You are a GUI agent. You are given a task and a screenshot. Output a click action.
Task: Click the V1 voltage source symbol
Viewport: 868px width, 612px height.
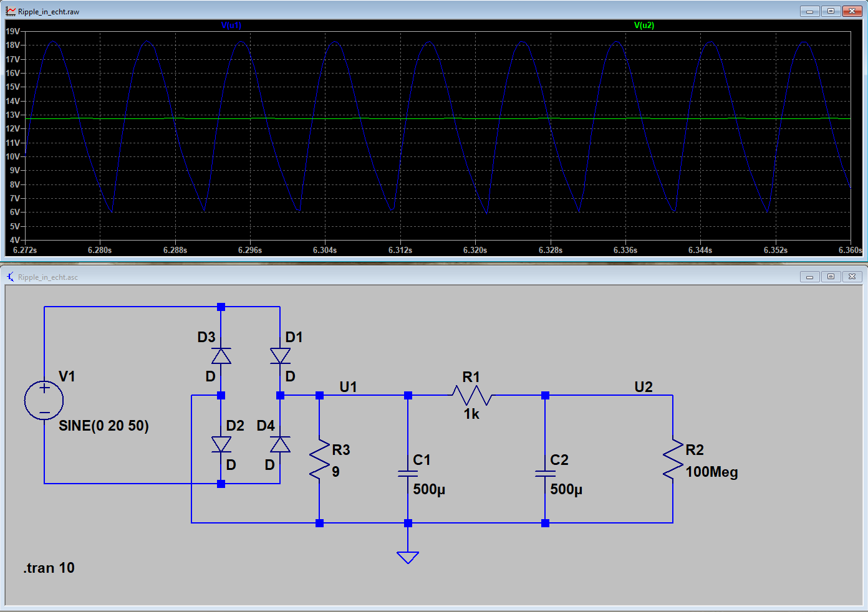[x=44, y=400]
